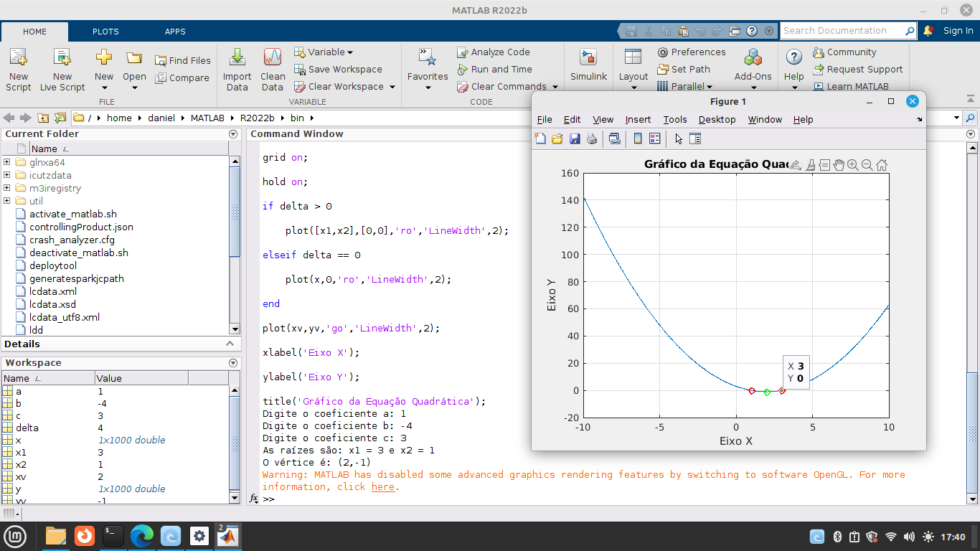Click the notifications bell icon
980x551 pixels.
pyautogui.click(x=928, y=31)
